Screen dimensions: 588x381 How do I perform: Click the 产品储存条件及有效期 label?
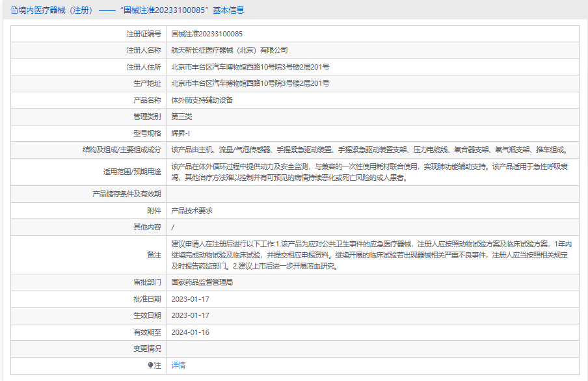[127, 194]
